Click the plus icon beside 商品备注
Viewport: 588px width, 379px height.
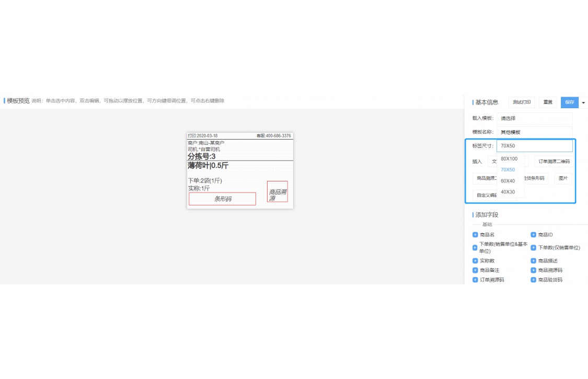coord(475,270)
